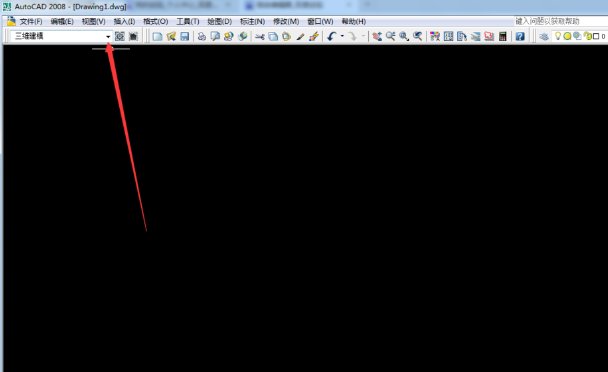This screenshot has height=372, width=608.
Task: Click the Save disk icon
Action: coord(185,36)
